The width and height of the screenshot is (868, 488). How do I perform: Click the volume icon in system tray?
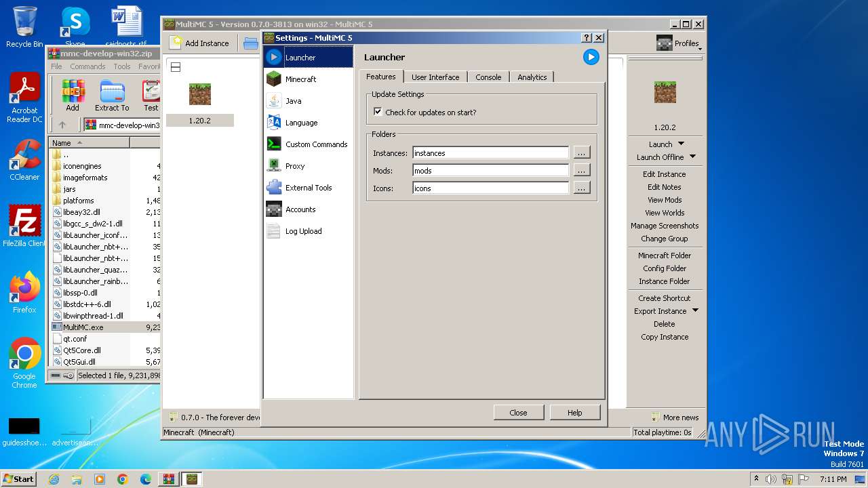tap(770, 479)
